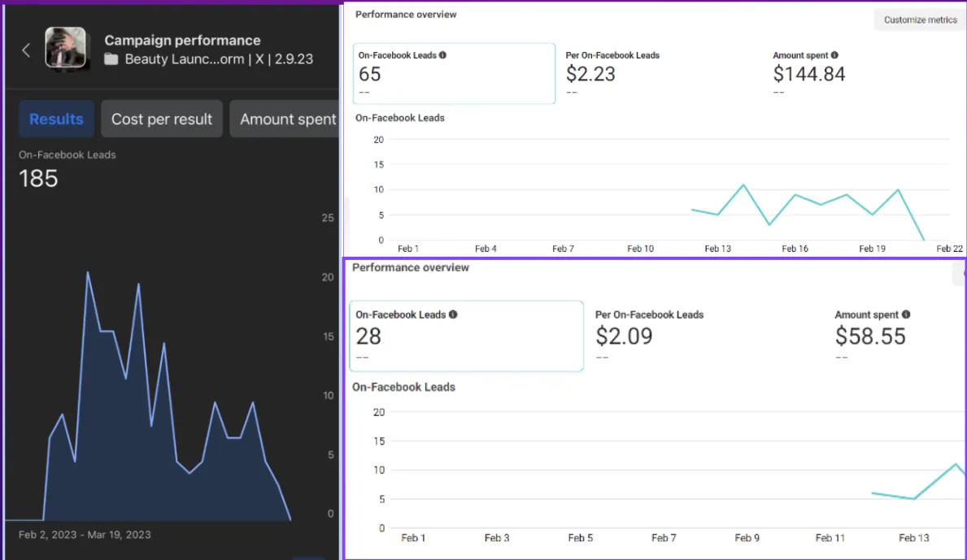Viewport: 967px width, 560px height.
Task: Click info icon beside $144.84 Amount spent
Action: coord(834,55)
